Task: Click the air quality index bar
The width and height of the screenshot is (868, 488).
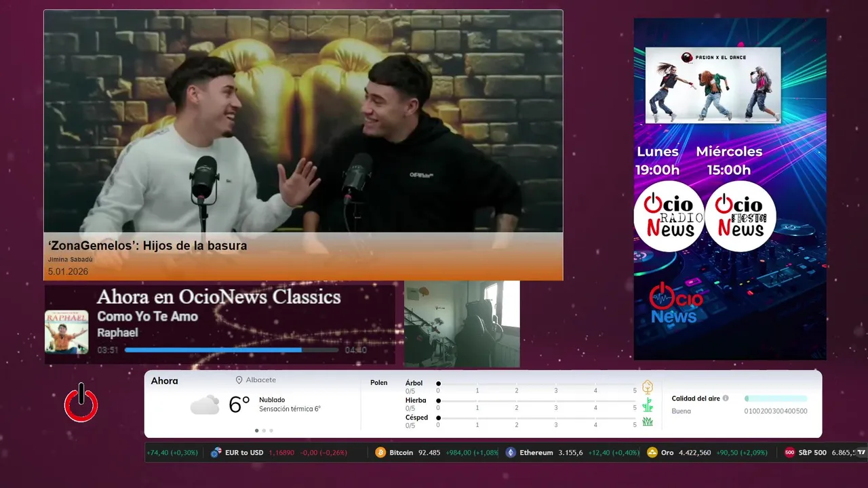Action: (776, 399)
